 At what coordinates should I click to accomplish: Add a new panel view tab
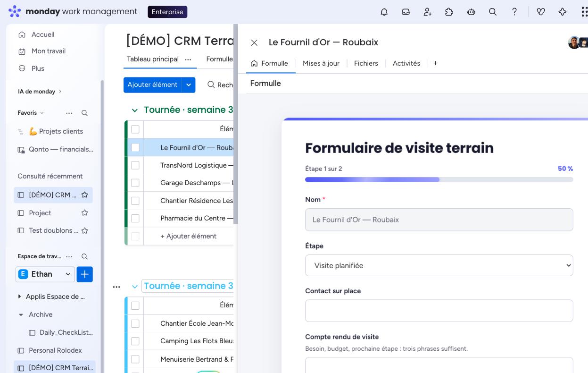435,63
